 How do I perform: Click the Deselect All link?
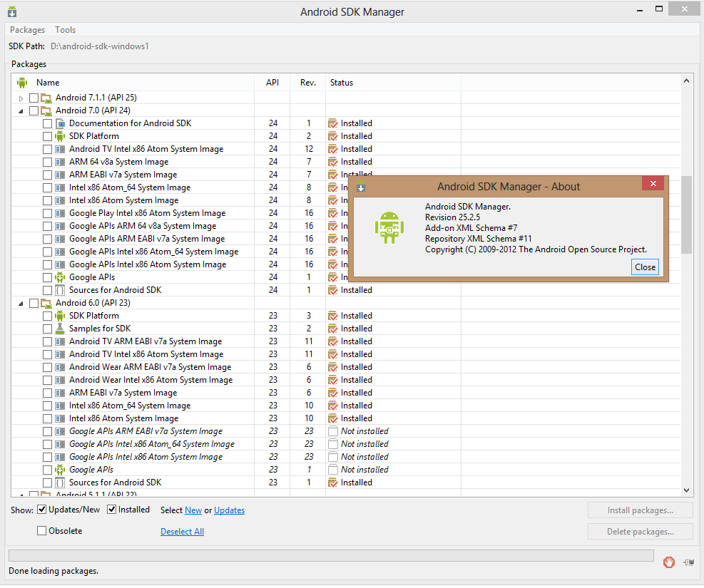coord(183,532)
